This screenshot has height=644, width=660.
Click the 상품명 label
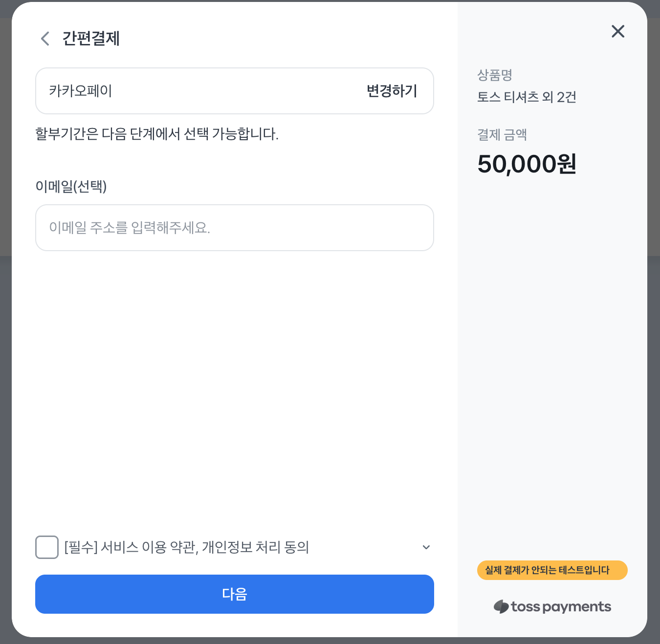494,75
